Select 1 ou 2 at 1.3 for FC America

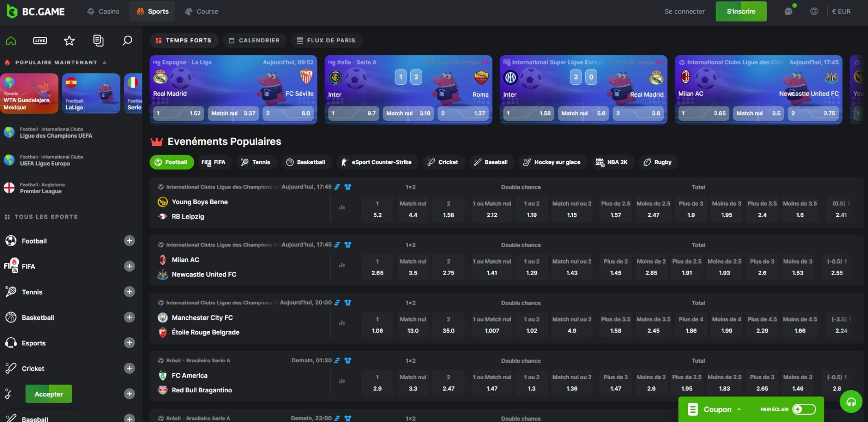pyautogui.click(x=531, y=383)
